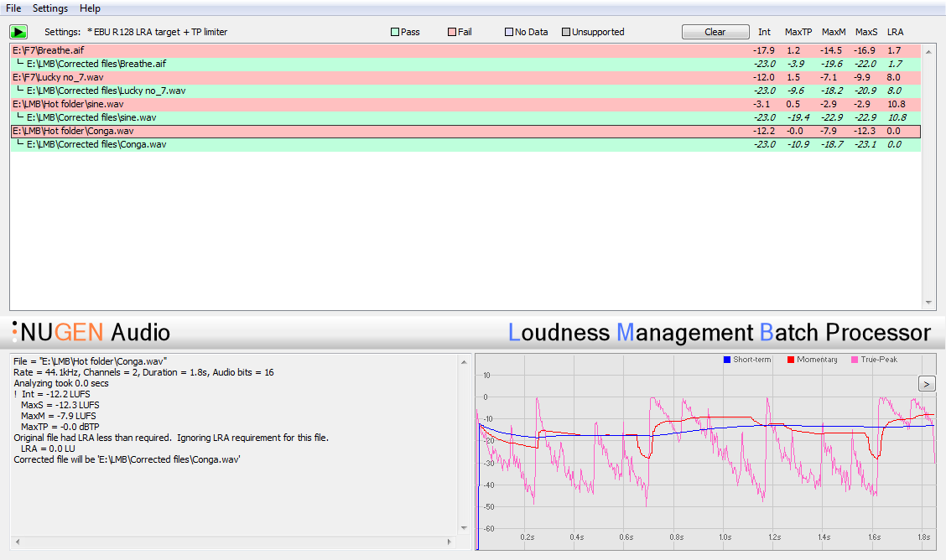The height and width of the screenshot is (560, 946).
Task: Click the 1.5 MaxTP value for Lucky no_7.wav
Action: [793, 77]
